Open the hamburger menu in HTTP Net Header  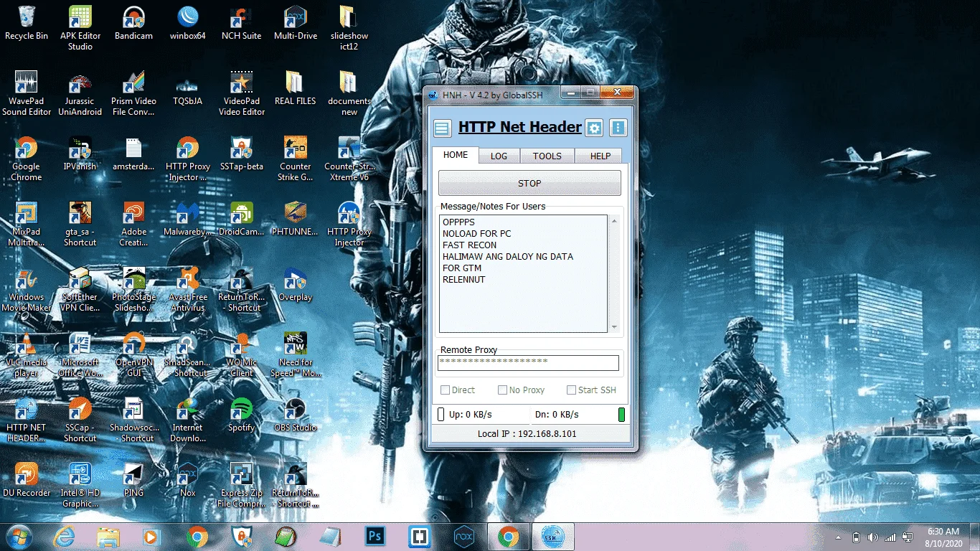click(x=442, y=128)
